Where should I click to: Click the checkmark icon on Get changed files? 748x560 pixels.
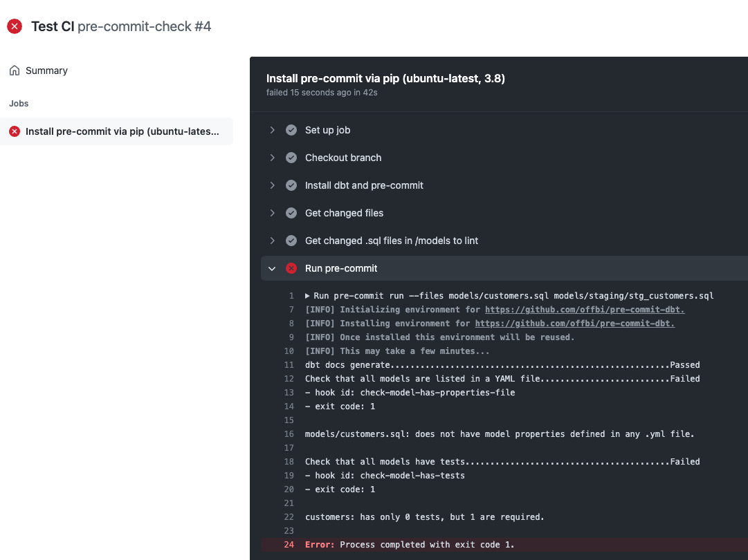coord(291,213)
